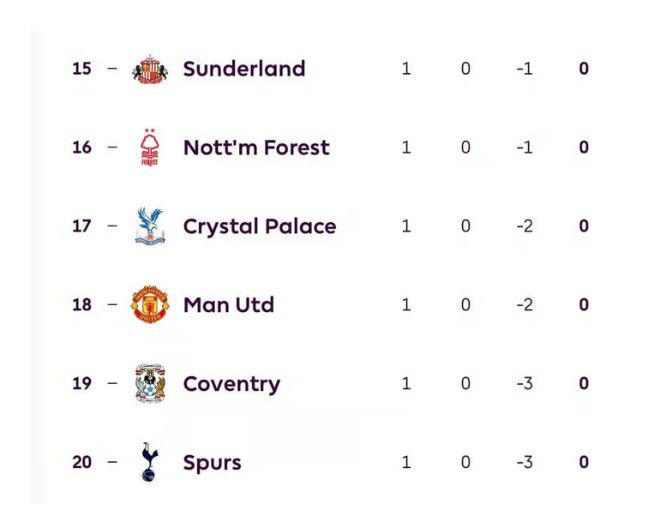The width and height of the screenshot is (658, 517).
Task: Click the Coventry City crest
Action: coord(150,383)
